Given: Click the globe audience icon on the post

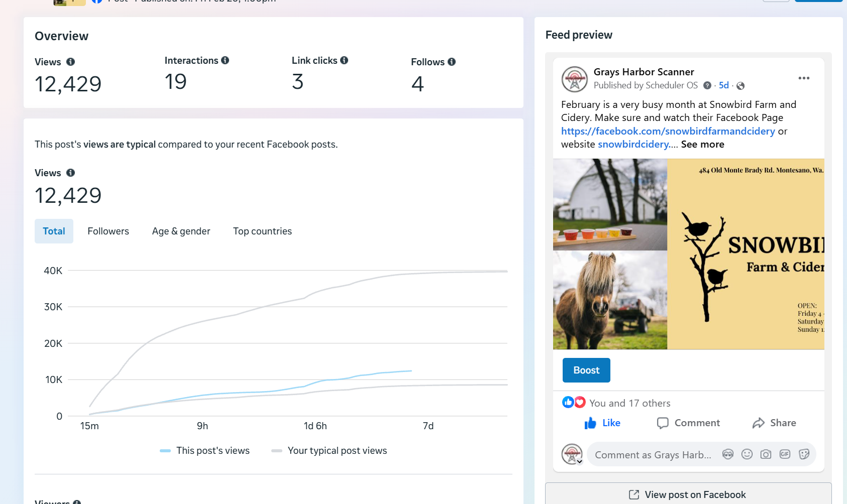Looking at the screenshot, I should click(740, 86).
